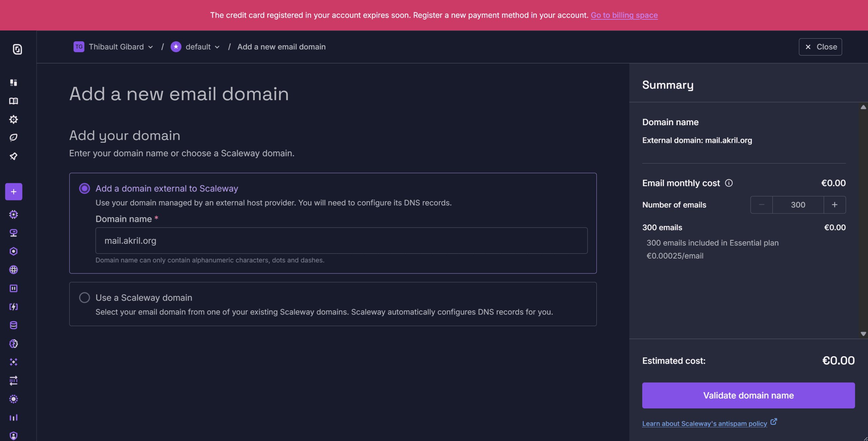Open the documentation book icon
The width and height of the screenshot is (868, 441).
click(x=14, y=101)
